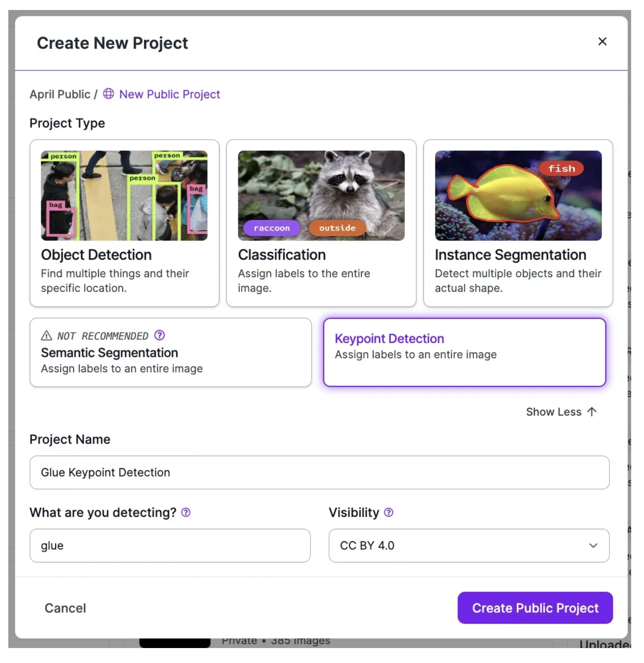Select the Object Detection project type card

[x=124, y=223]
